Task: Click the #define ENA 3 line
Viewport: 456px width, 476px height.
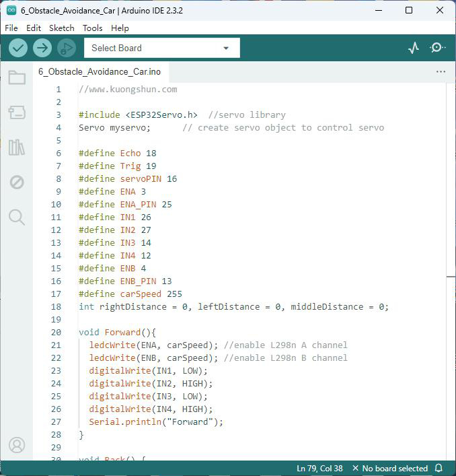Action: pos(112,192)
